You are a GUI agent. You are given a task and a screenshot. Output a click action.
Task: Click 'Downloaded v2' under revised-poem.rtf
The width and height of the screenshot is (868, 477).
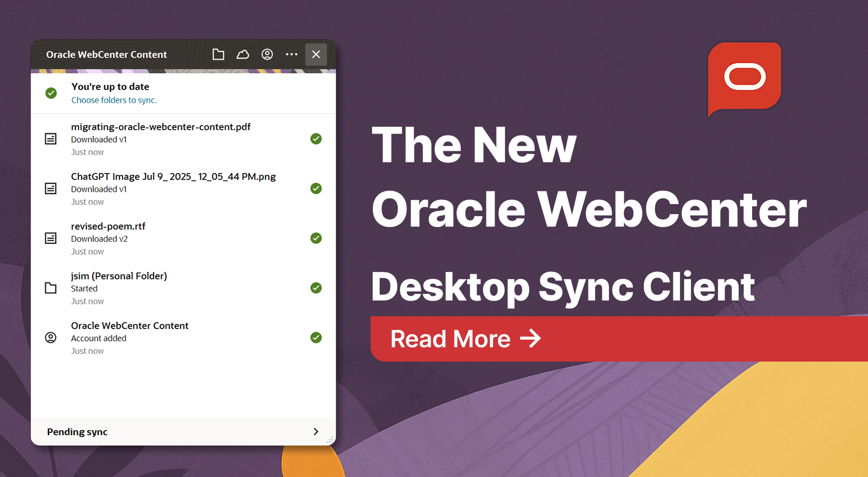(99, 239)
